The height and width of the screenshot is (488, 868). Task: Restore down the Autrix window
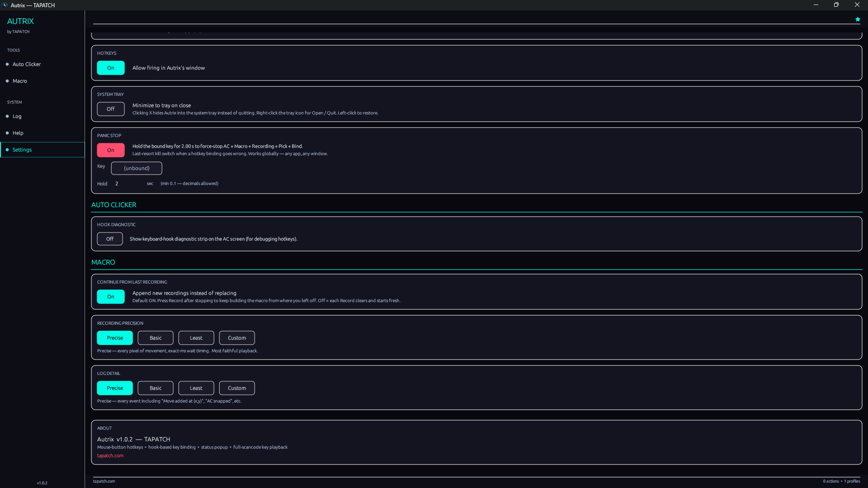click(836, 5)
